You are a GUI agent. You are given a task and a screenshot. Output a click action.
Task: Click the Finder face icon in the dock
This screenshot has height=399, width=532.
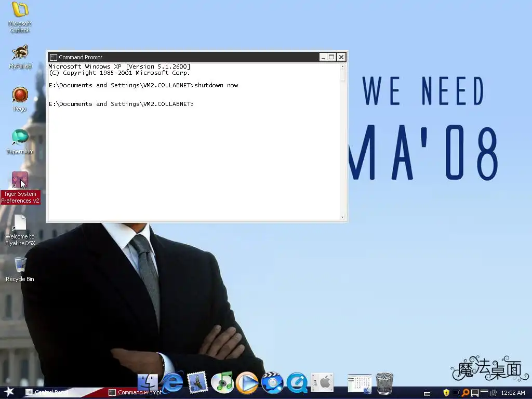click(x=148, y=382)
